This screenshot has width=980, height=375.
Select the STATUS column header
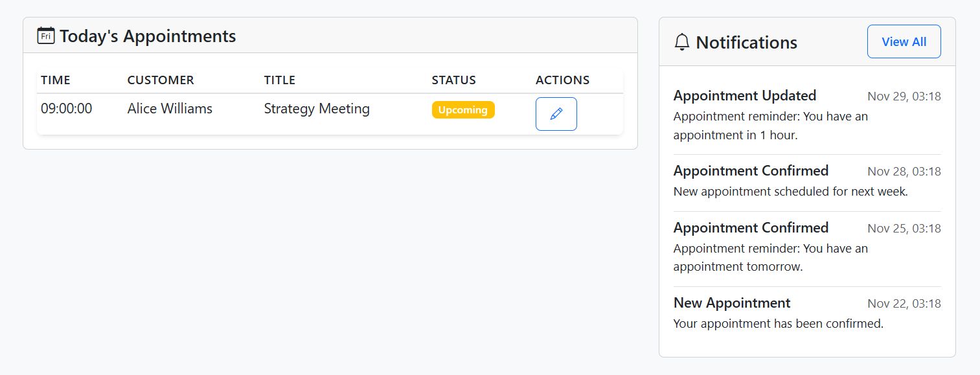(x=454, y=80)
